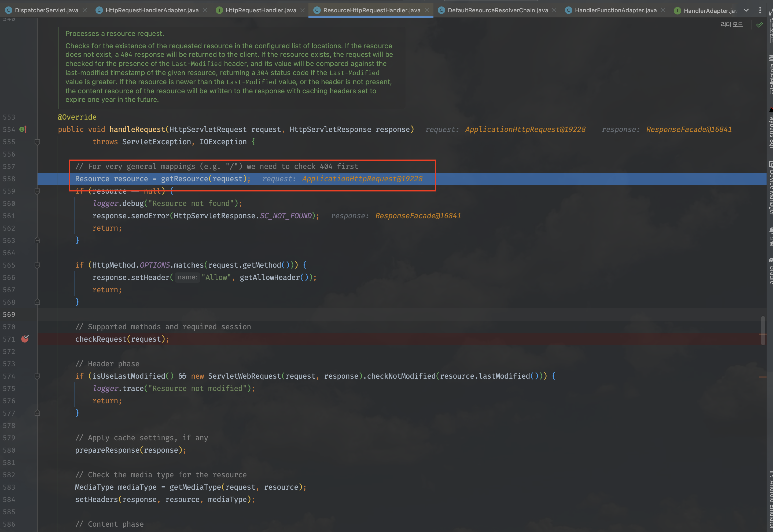
Task: Click the OPTIONS constant on line 565
Action: [155, 265]
